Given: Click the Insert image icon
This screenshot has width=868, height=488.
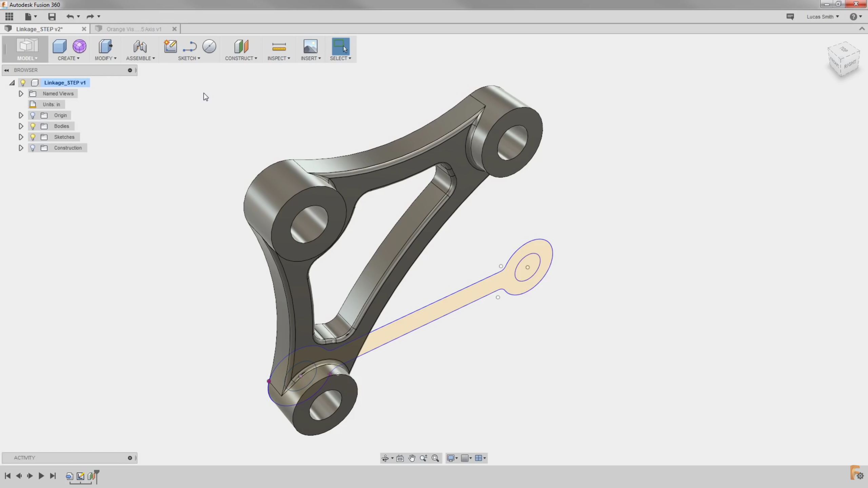Looking at the screenshot, I should [x=310, y=46].
